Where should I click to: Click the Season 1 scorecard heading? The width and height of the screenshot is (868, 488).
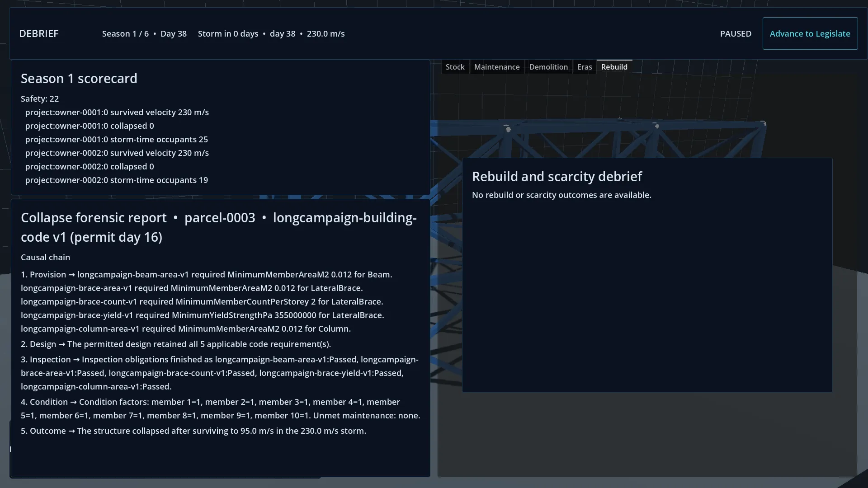pos(79,79)
